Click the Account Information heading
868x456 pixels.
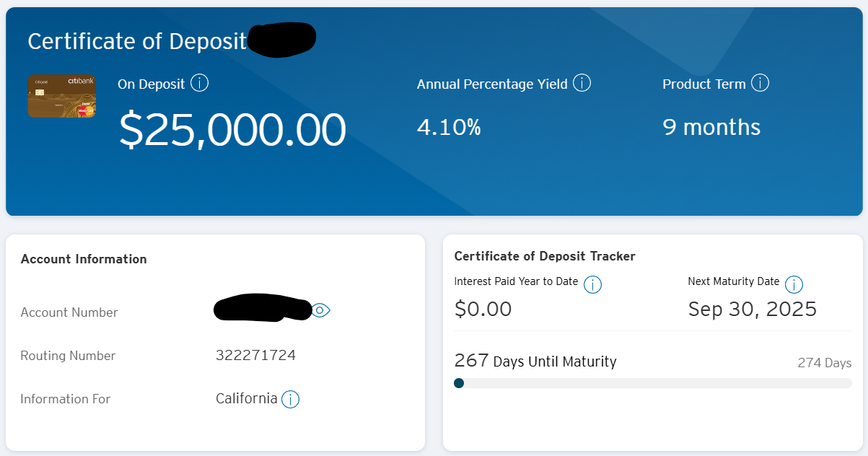click(84, 259)
